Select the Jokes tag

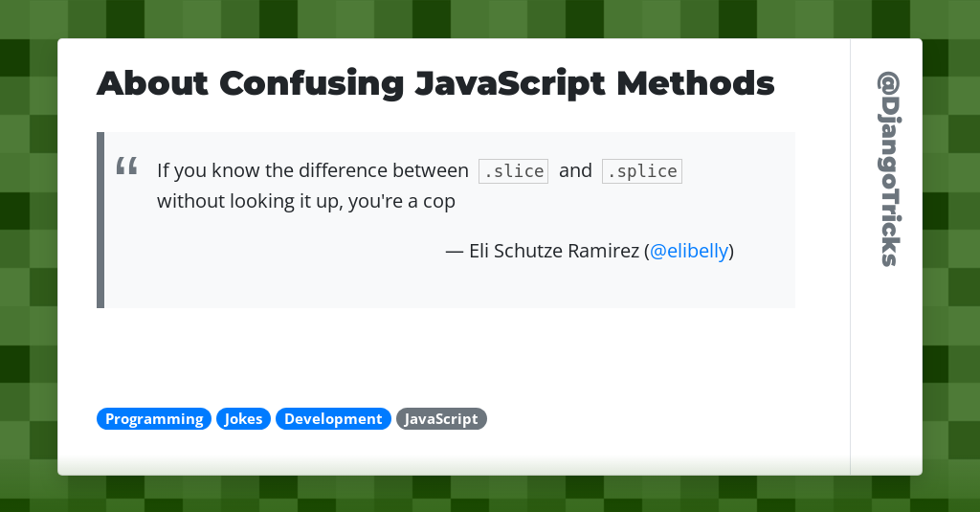coord(243,419)
